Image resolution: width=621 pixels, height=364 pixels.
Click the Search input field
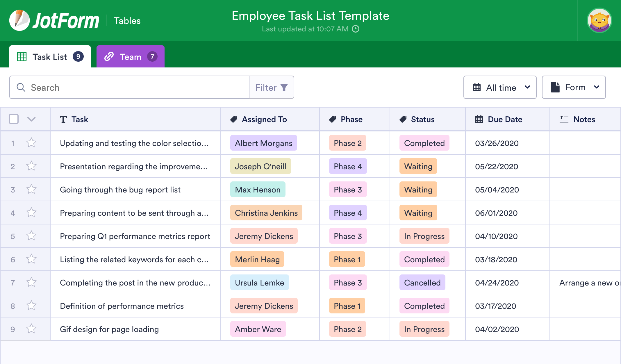(x=130, y=87)
